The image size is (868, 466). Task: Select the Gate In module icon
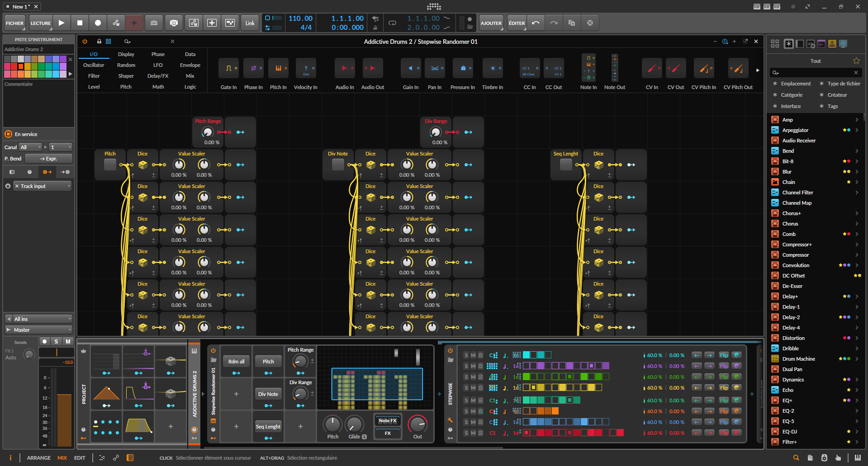click(228, 68)
